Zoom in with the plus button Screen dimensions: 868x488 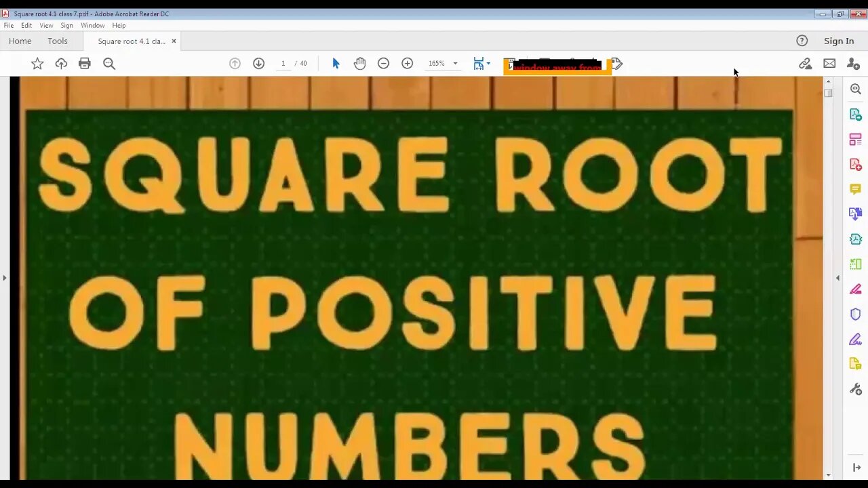407,63
